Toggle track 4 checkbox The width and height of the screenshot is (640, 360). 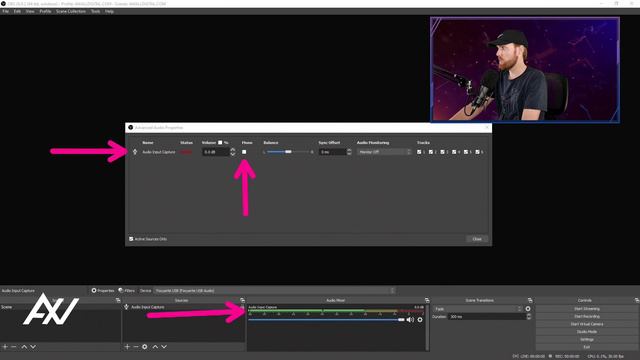pyautogui.click(x=454, y=152)
